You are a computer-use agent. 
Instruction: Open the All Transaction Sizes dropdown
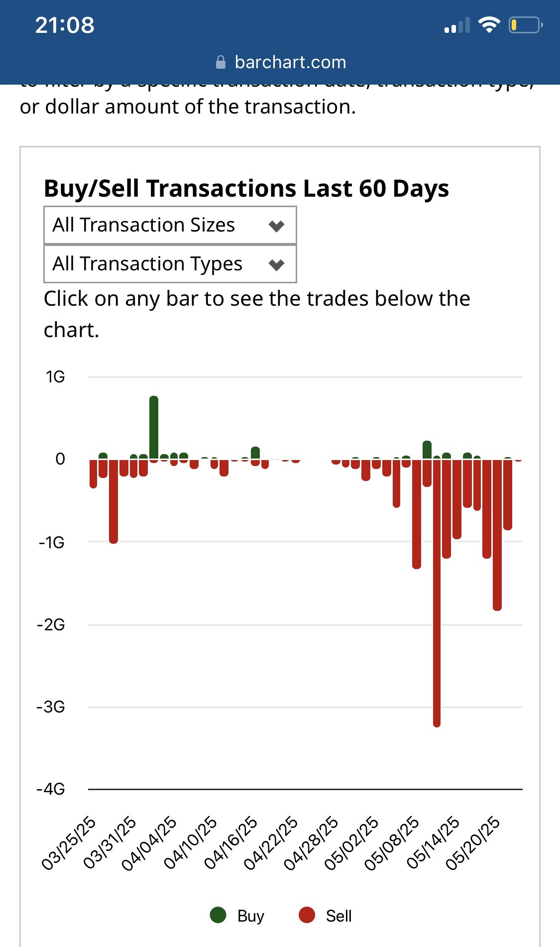[x=170, y=226]
